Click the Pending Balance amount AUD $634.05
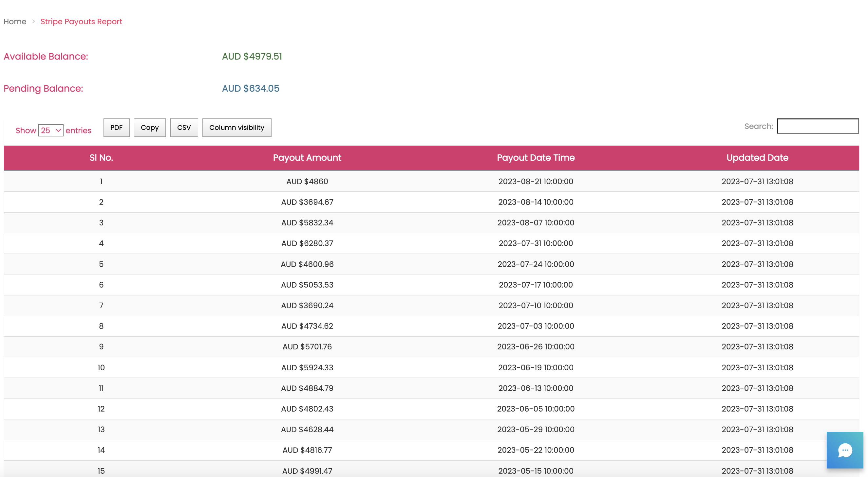The height and width of the screenshot is (477, 868). click(250, 88)
